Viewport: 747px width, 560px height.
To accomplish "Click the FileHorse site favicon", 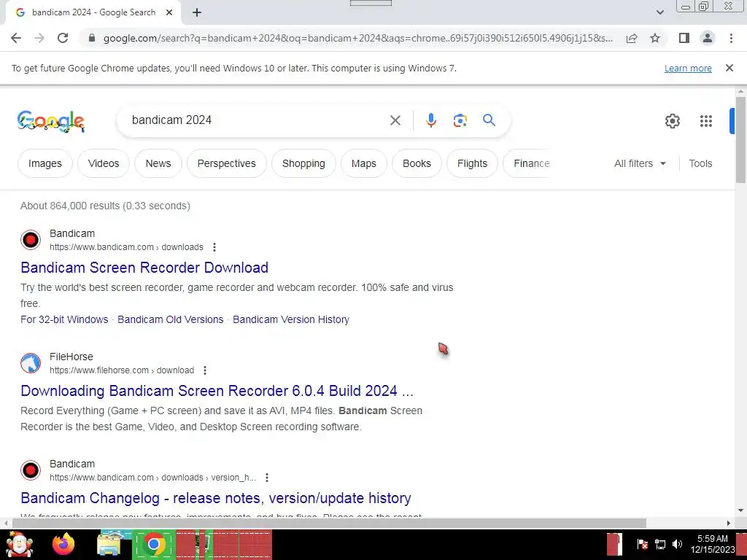I will 31,363.
